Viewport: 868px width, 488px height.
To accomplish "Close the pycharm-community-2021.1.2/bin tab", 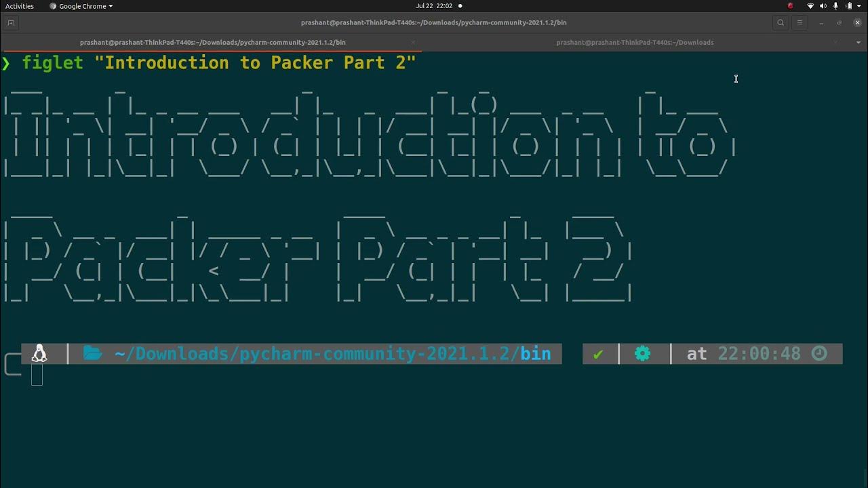I will click(413, 42).
